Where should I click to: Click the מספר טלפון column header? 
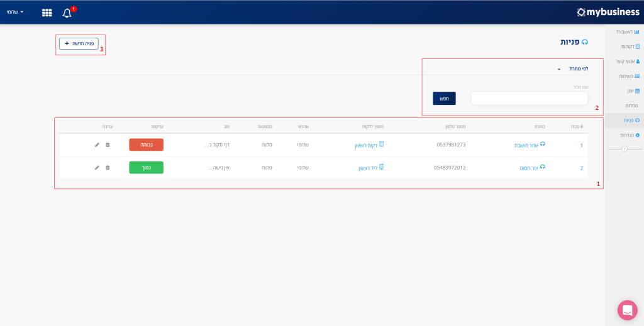[x=455, y=127]
